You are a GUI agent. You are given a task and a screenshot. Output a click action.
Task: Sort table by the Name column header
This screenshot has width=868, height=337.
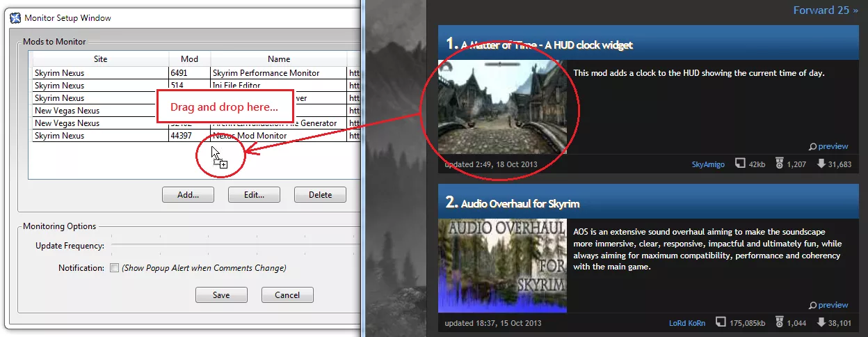(279, 59)
